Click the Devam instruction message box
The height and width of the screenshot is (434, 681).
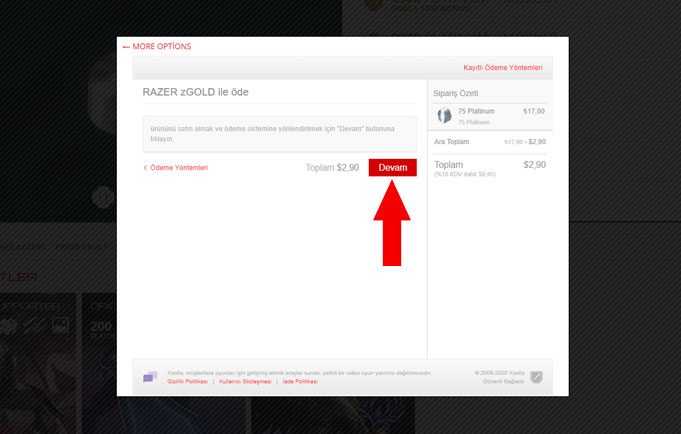click(x=279, y=134)
